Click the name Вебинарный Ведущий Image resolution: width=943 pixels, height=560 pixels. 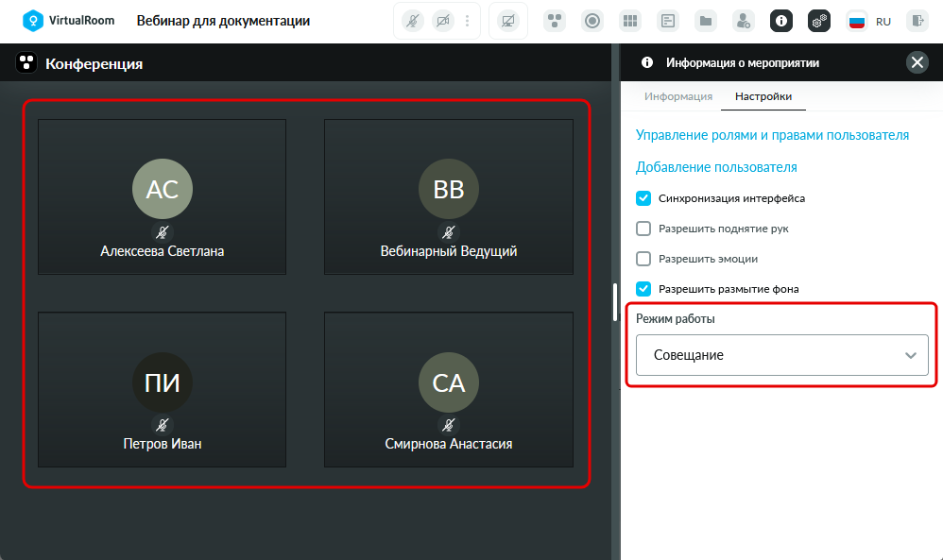point(449,251)
